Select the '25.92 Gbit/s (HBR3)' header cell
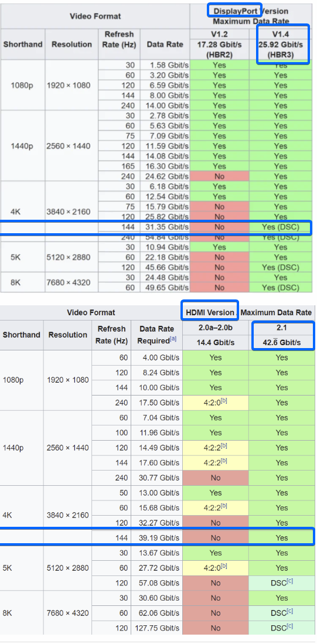The width and height of the screenshot is (317, 644). [x=281, y=49]
